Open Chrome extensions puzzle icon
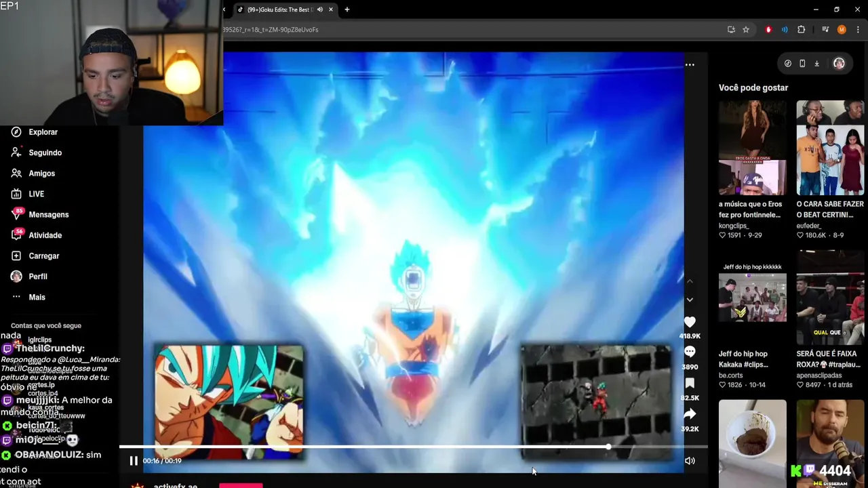Screen dimensions: 868x488 (802, 30)
